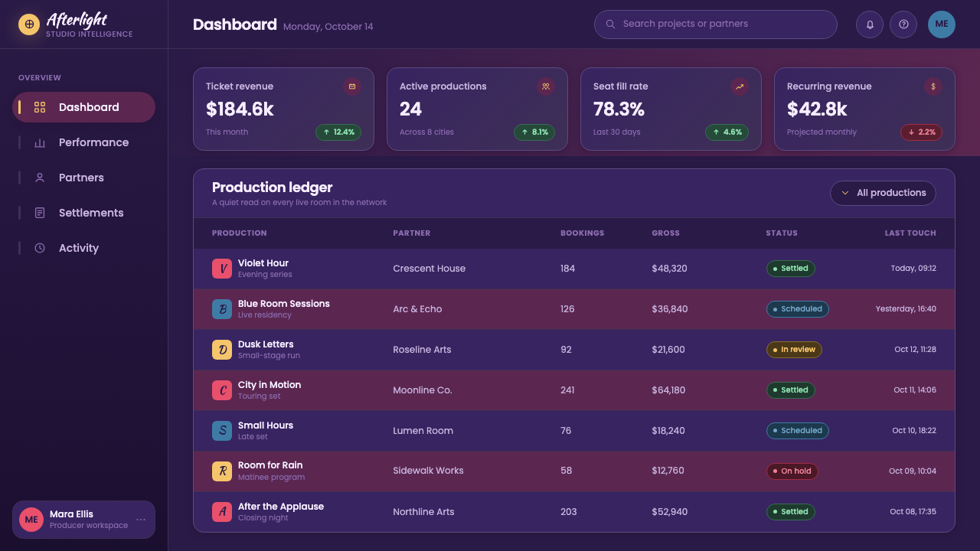Screen dimensions: 980x551
Task: Click the search magnifier icon
Action: (x=610, y=24)
